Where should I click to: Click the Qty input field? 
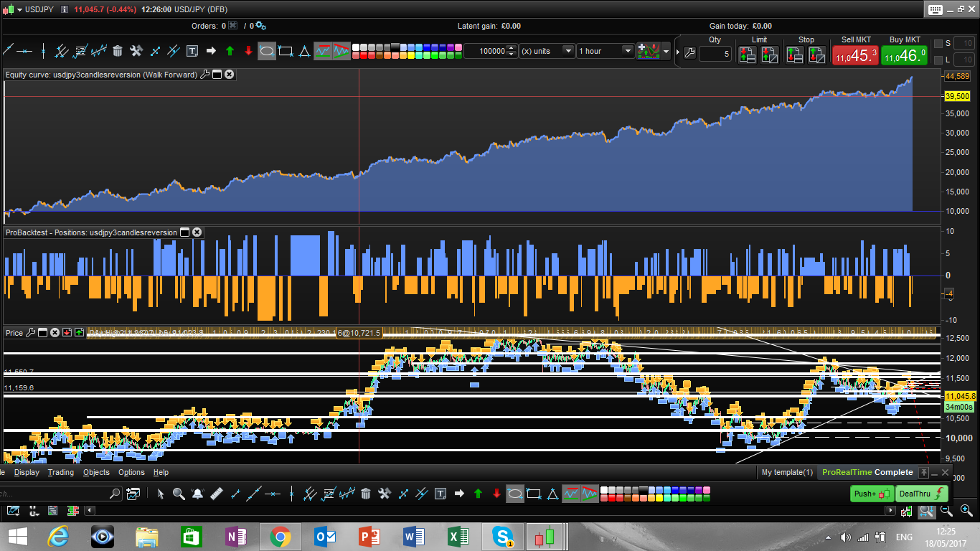715,54
